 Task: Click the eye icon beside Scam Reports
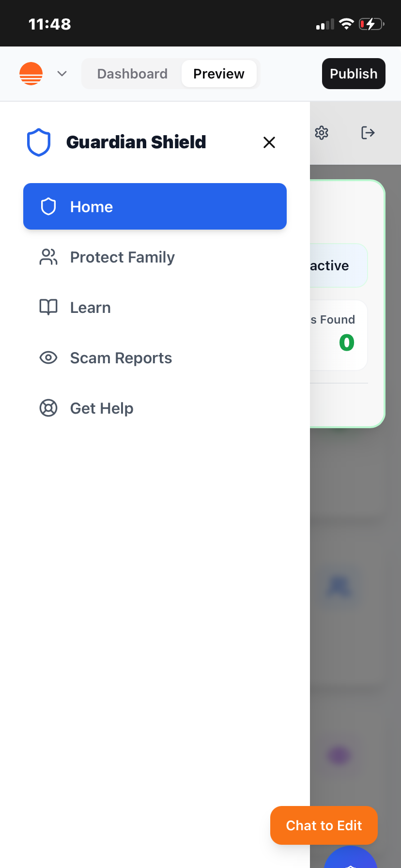pos(48,357)
